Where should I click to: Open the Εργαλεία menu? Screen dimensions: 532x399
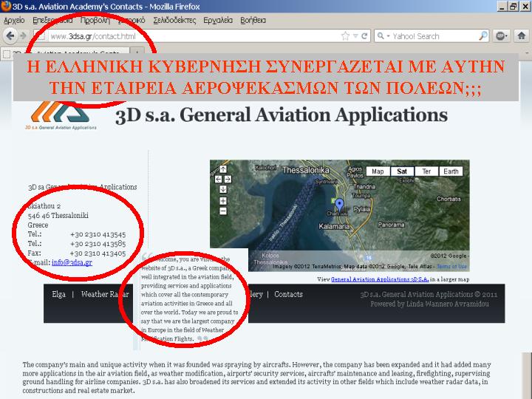(218, 21)
